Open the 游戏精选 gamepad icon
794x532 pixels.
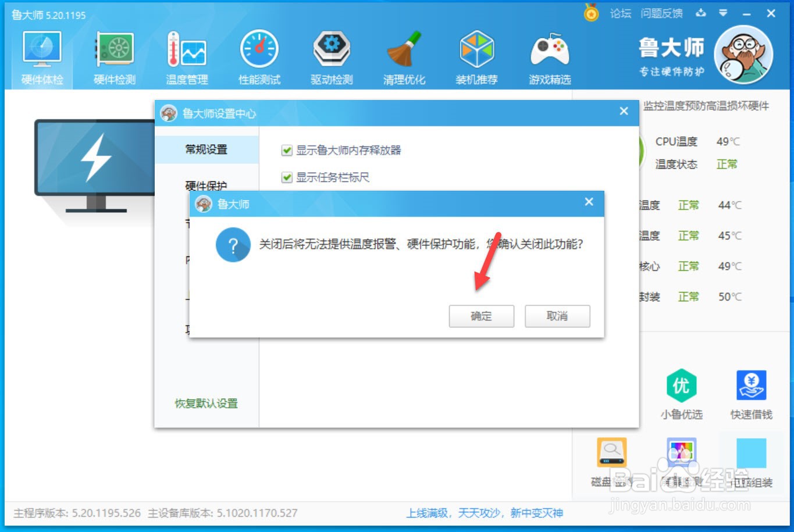tap(550, 50)
